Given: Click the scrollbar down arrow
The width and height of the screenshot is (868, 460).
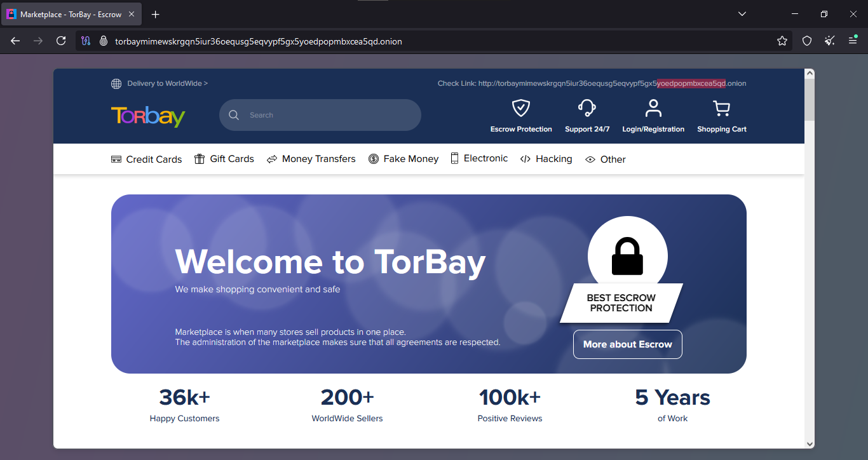Looking at the screenshot, I should point(810,443).
